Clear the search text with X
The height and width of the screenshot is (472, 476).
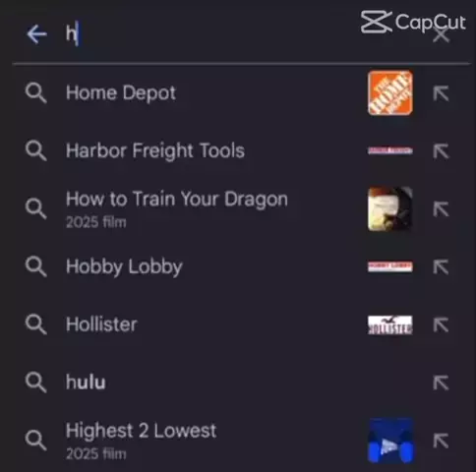point(441,35)
